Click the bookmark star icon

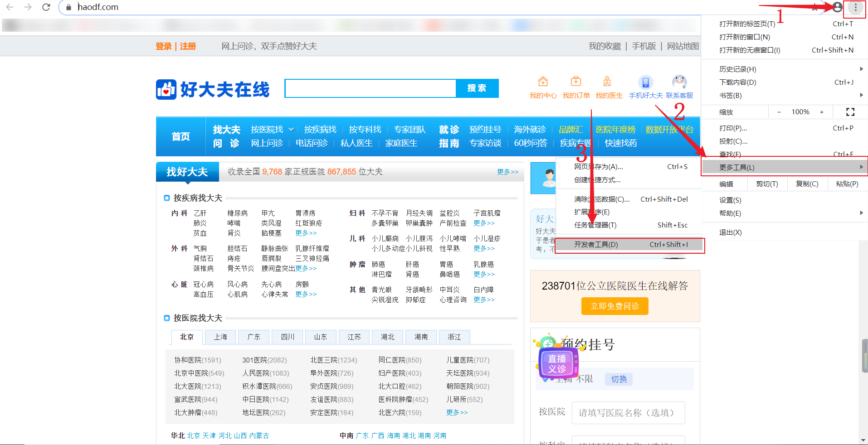pos(815,7)
